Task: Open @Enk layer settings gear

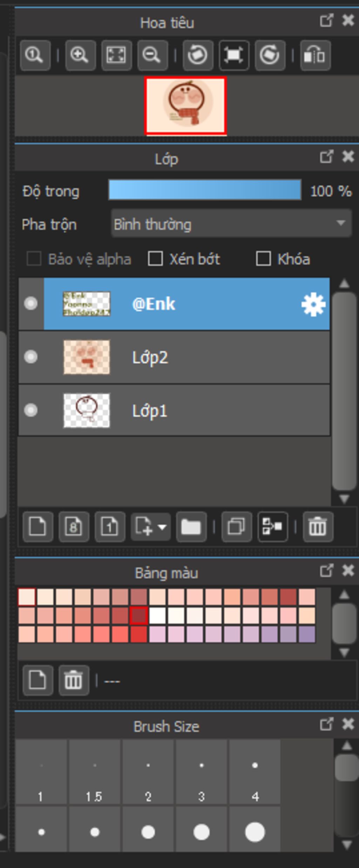Action: click(x=313, y=304)
